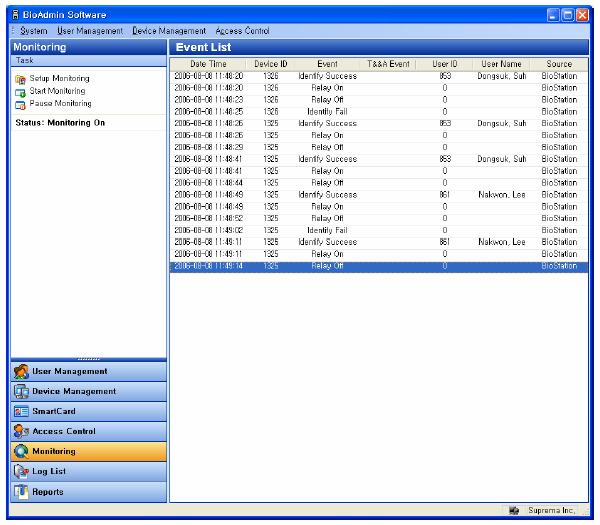The width and height of the screenshot is (600, 525).
Task: Choose the Start Monitoring link
Action: (x=57, y=91)
